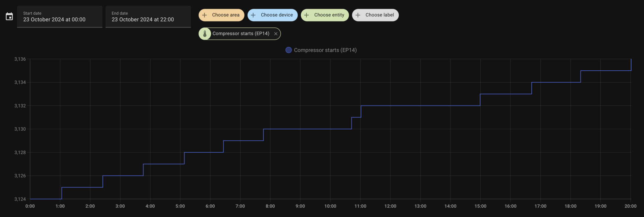Screen dimensions: 644x217
Task: Click the blue legend circle for Compressor starts
Action: pyautogui.click(x=288, y=50)
